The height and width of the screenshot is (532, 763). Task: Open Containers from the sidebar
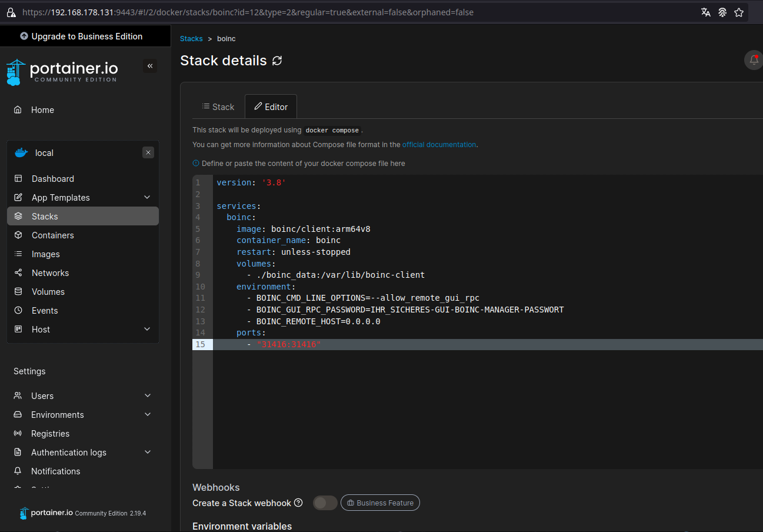click(52, 235)
